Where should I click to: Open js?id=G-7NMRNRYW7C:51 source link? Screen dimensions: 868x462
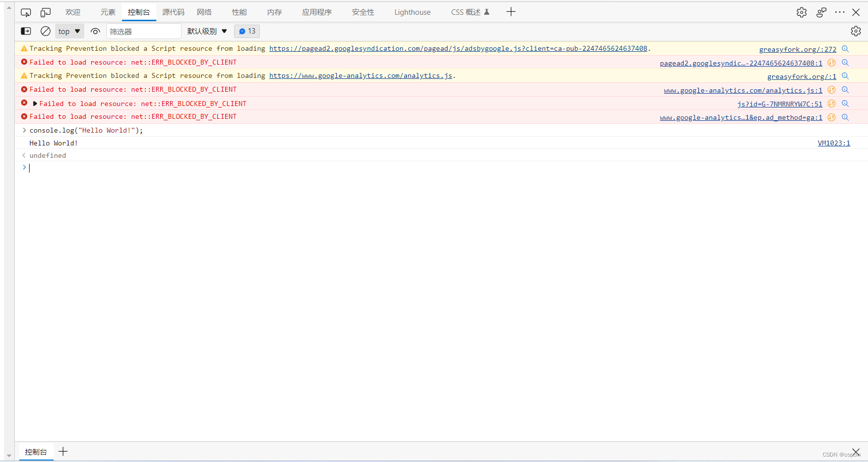coord(780,104)
